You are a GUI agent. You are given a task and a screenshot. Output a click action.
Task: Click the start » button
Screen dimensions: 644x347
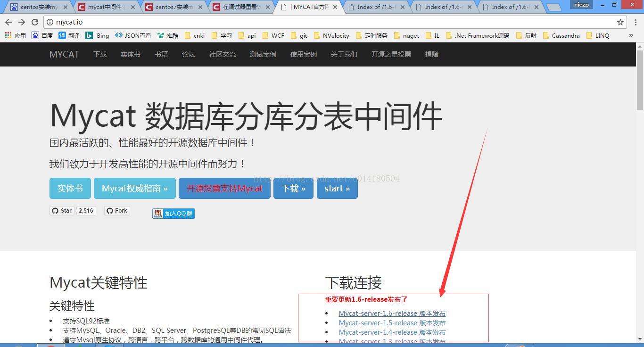click(337, 188)
